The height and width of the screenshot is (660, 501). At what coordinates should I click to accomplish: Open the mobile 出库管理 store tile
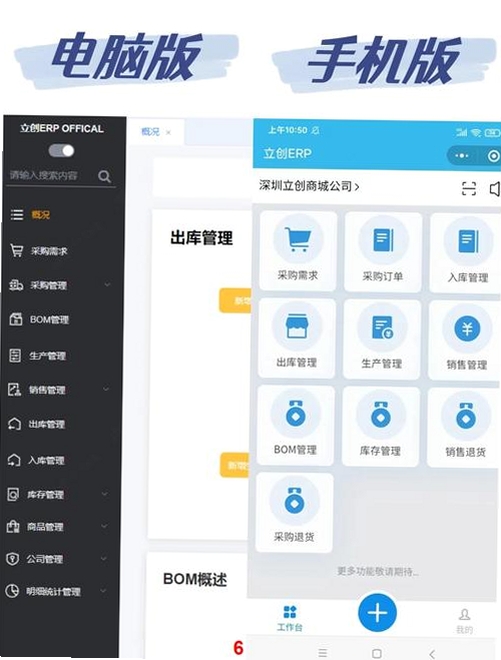click(x=297, y=338)
